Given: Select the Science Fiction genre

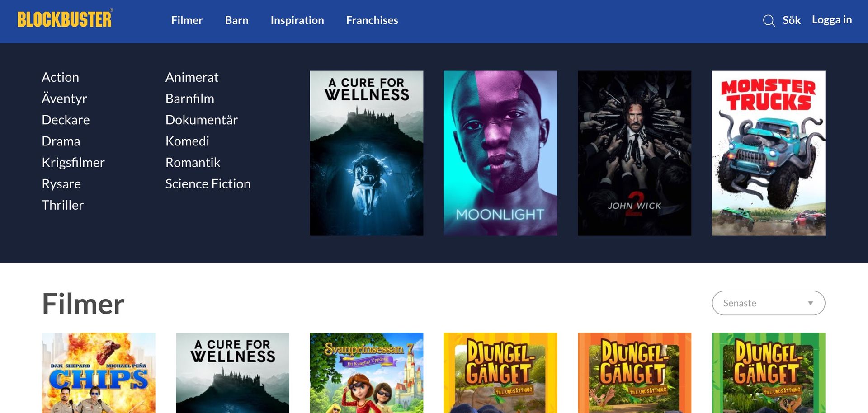Looking at the screenshot, I should point(208,184).
